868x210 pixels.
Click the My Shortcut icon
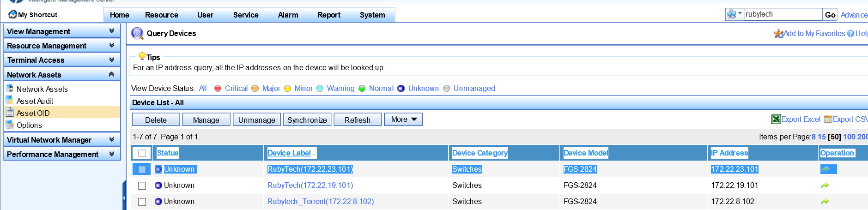click(x=12, y=14)
